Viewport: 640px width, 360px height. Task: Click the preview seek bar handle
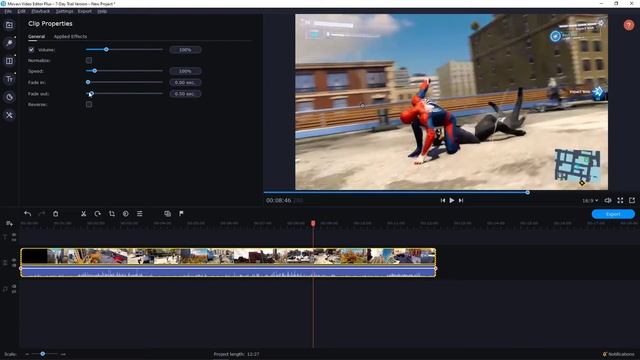(527, 192)
